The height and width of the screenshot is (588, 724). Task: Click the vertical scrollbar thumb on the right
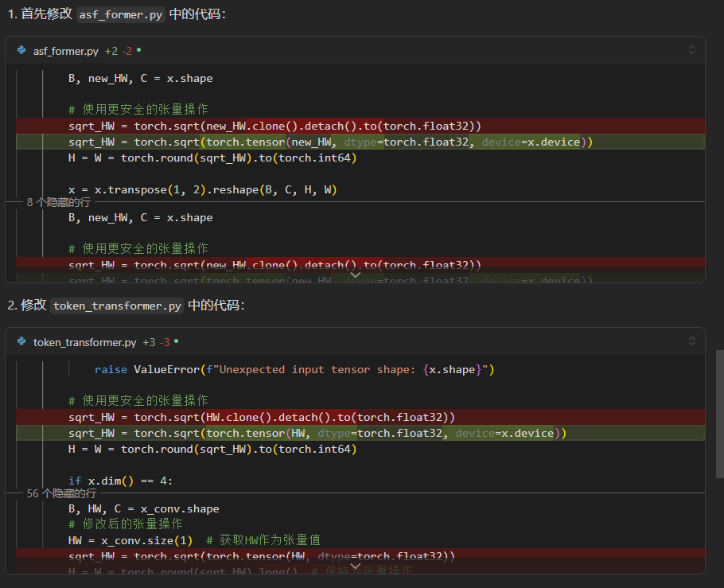(719, 414)
